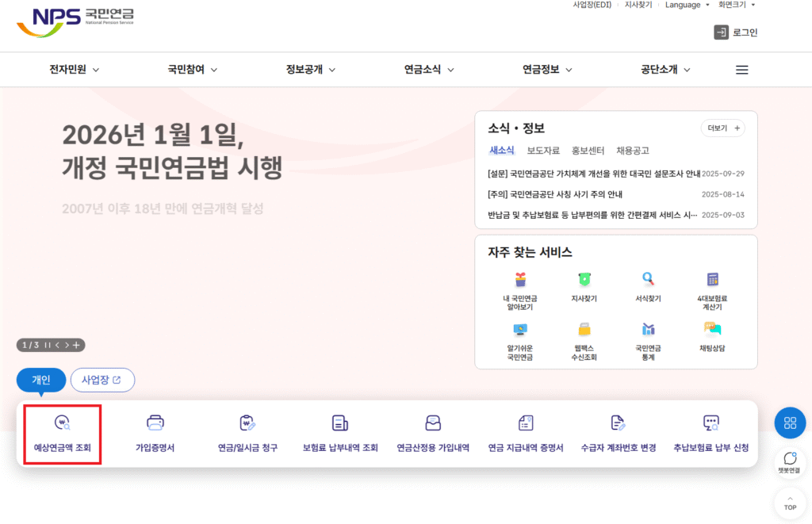This screenshot has width=812, height=524.
Task: Open the hamburger full menu icon
Action: pos(742,70)
